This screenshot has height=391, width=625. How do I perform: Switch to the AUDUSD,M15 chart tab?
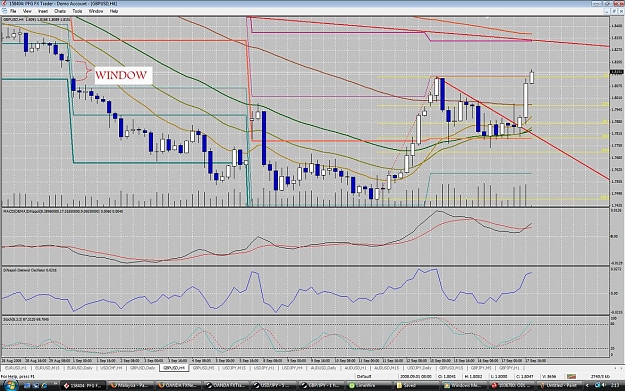pyautogui.click(x=387, y=368)
